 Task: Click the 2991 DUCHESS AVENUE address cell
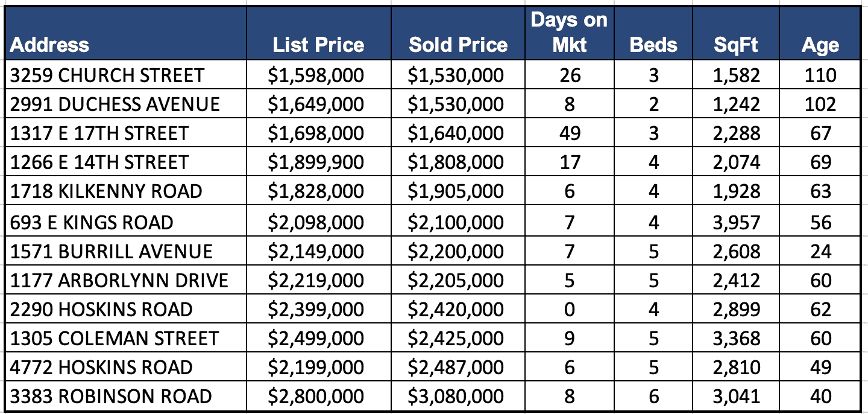tap(115, 104)
